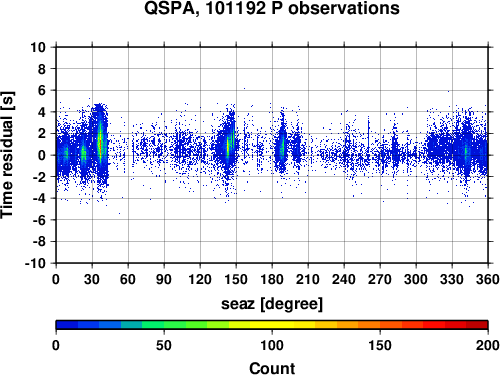Screen dimensions: 500x375
Task: Click the dense red cluster near seaz 37
Action: pos(100,143)
